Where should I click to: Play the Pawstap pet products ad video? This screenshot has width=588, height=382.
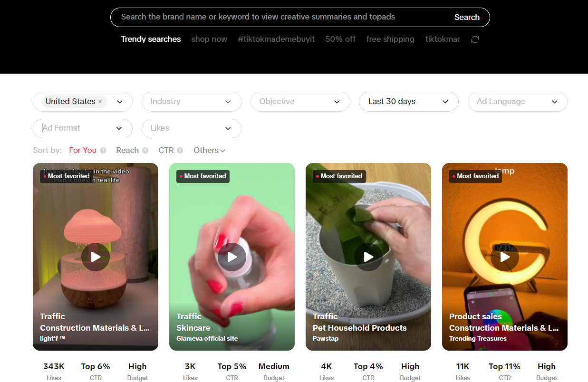(368, 257)
